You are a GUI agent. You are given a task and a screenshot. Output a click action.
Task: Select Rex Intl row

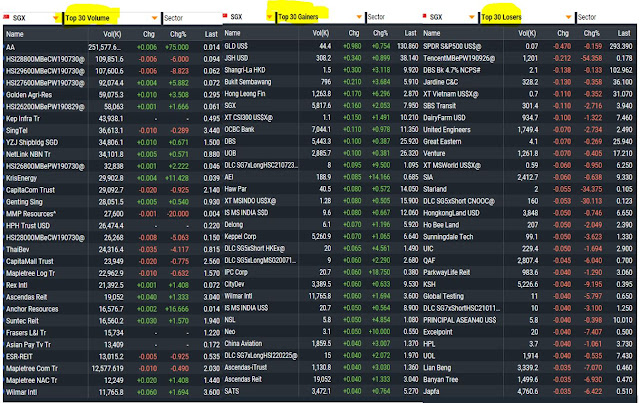coord(113,285)
